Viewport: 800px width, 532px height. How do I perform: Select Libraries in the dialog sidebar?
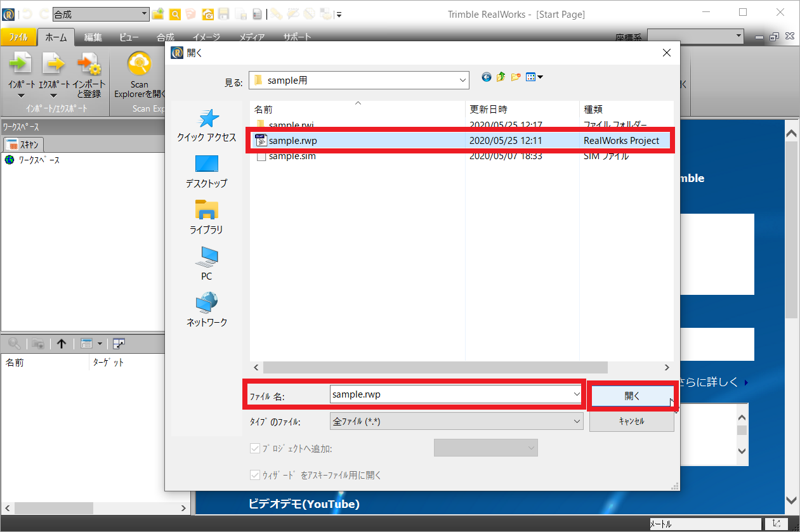[206, 217]
